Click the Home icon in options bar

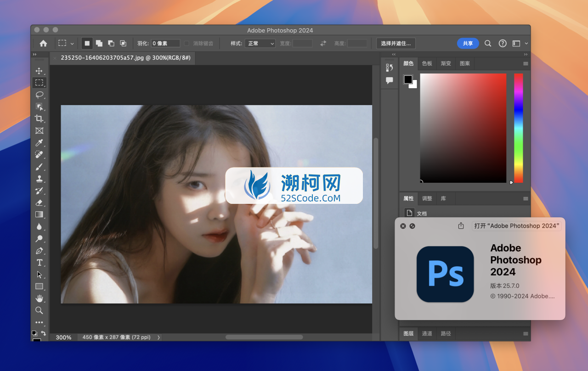click(43, 43)
